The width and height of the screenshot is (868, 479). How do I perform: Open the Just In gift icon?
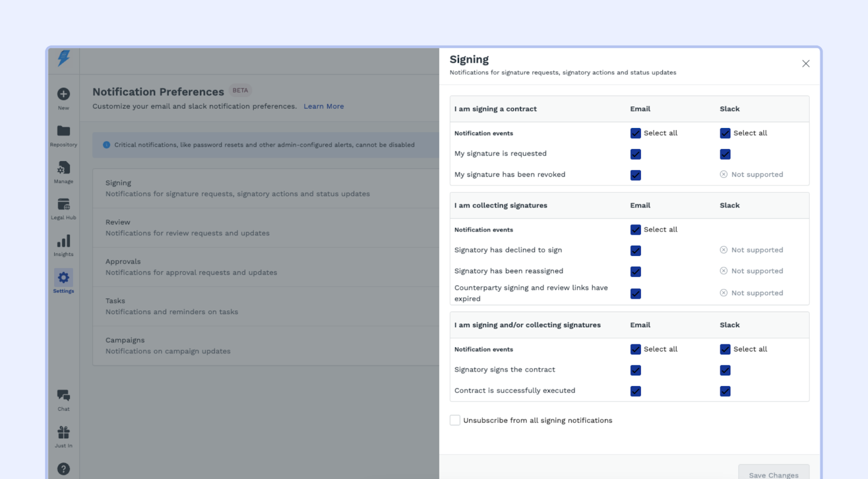tap(63, 432)
